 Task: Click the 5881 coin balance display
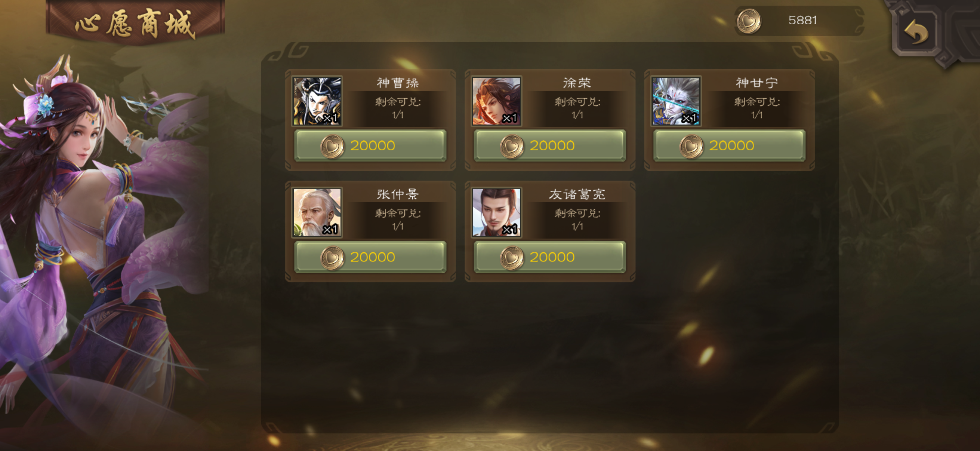point(799,21)
